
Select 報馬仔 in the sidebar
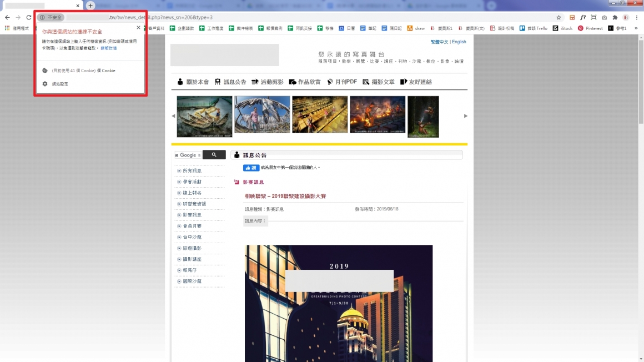pos(190,270)
